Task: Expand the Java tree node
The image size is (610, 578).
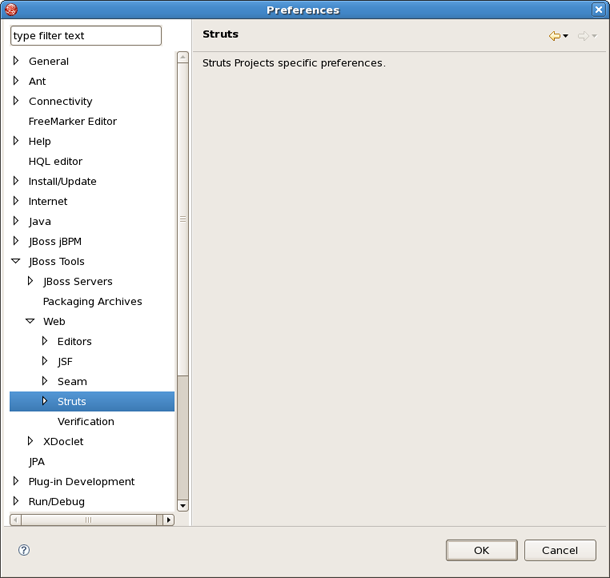Action: pyautogui.click(x=16, y=221)
